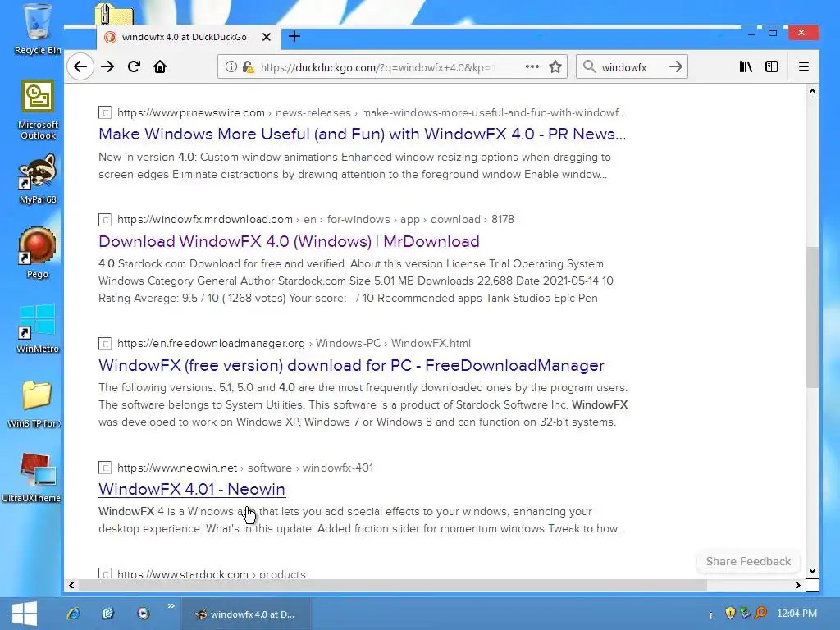Open the Library bookmarks icon
840x630 pixels.
746,67
